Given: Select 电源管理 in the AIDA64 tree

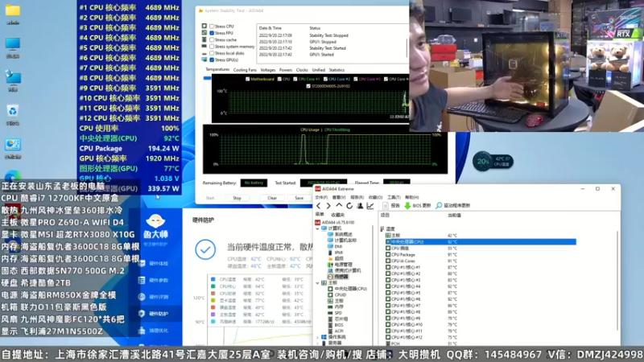Looking at the screenshot, I should coord(340,265).
